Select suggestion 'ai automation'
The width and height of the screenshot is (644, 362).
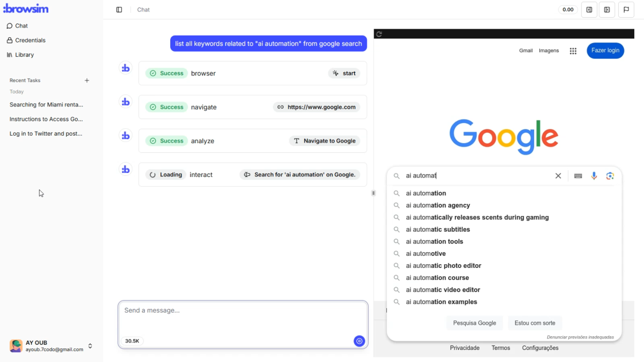click(504, 193)
